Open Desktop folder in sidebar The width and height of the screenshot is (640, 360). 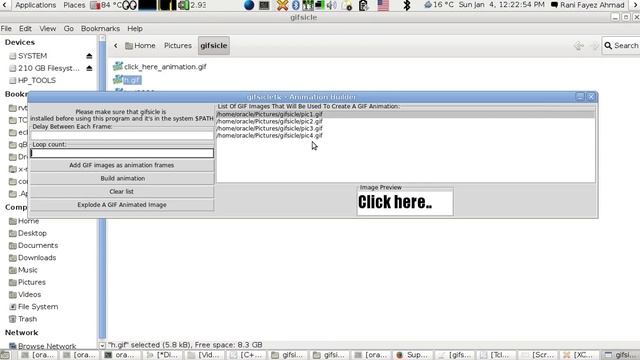point(28,233)
